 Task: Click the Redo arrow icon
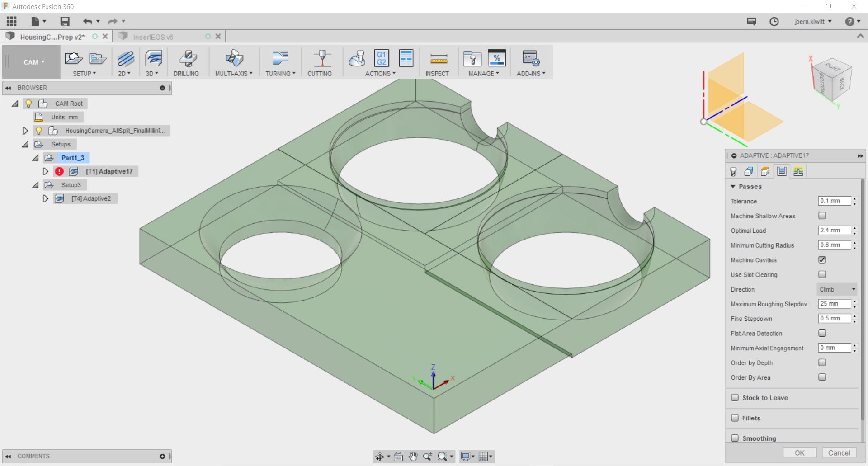[x=113, y=21]
